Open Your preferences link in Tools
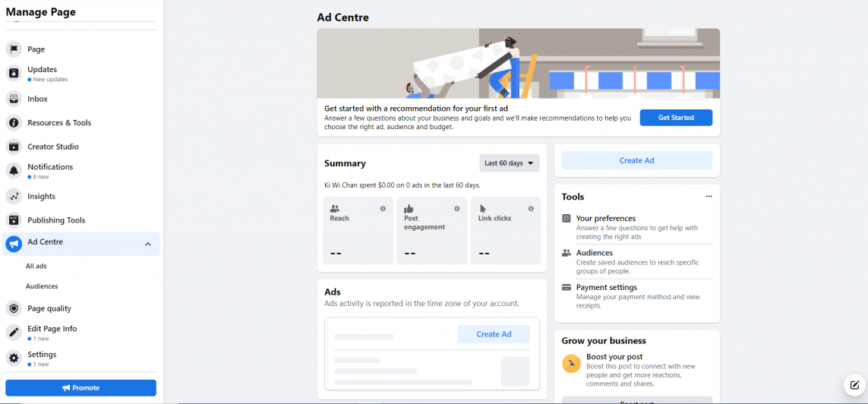The width and height of the screenshot is (868, 404). [605, 219]
